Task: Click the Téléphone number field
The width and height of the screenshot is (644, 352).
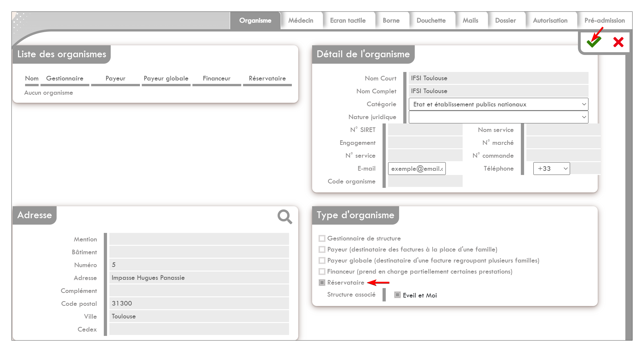Action: 586,169
